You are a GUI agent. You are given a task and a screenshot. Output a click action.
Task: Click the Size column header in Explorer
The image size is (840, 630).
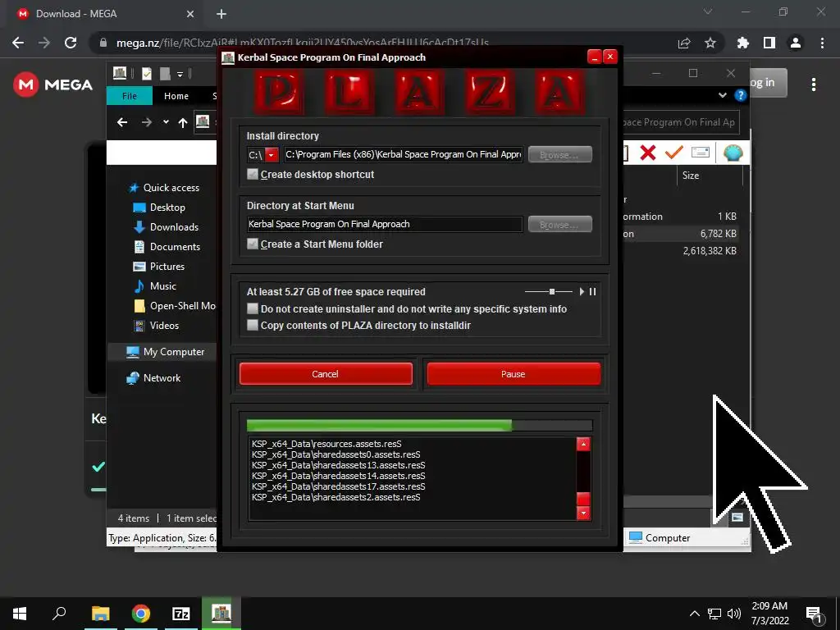[x=691, y=176]
